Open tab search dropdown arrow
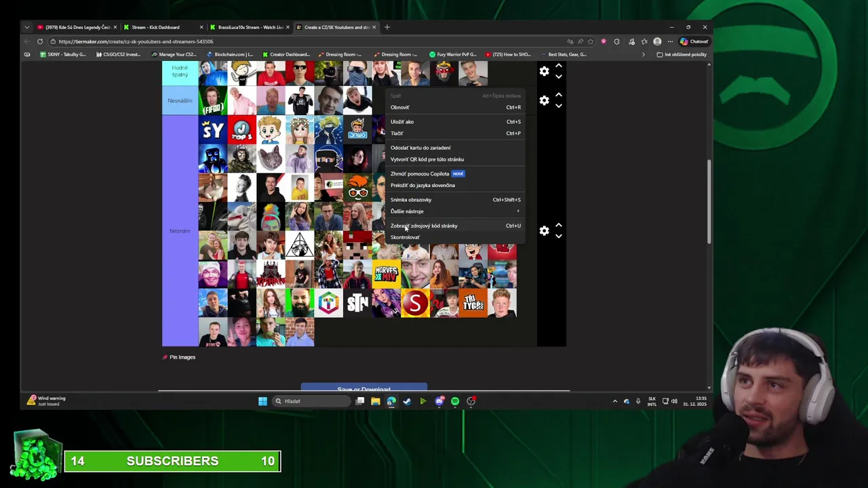 tap(26, 27)
